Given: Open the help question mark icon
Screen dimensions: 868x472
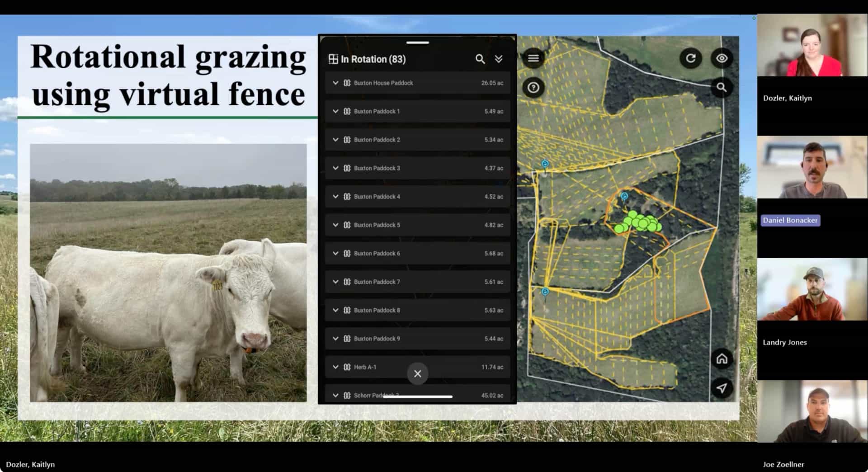Looking at the screenshot, I should coord(533,87).
